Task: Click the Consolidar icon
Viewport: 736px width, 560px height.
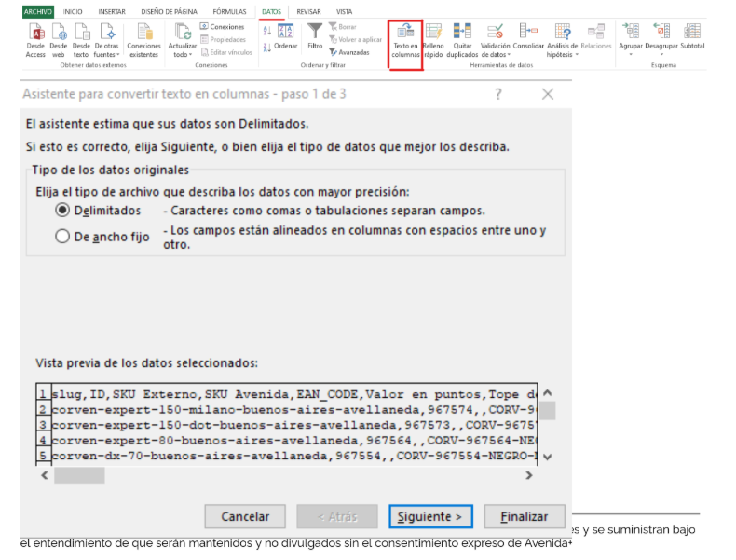Action: pyautogui.click(x=528, y=34)
